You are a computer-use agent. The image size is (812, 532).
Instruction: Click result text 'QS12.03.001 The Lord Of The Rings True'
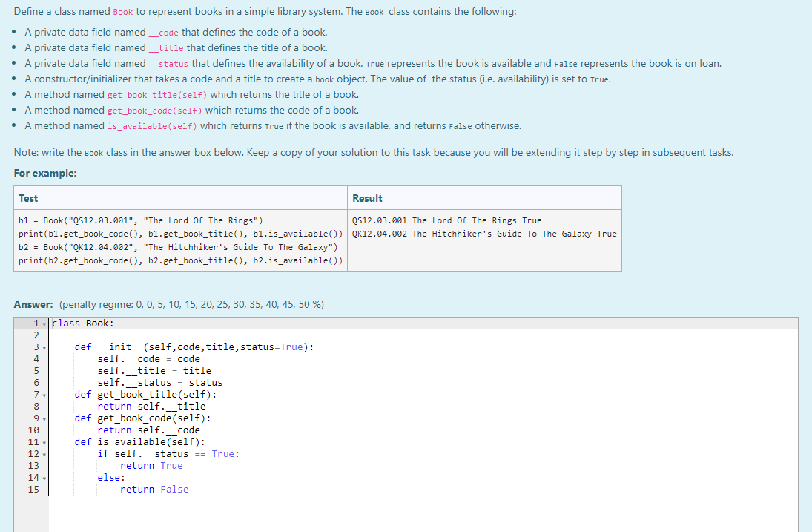click(x=446, y=220)
